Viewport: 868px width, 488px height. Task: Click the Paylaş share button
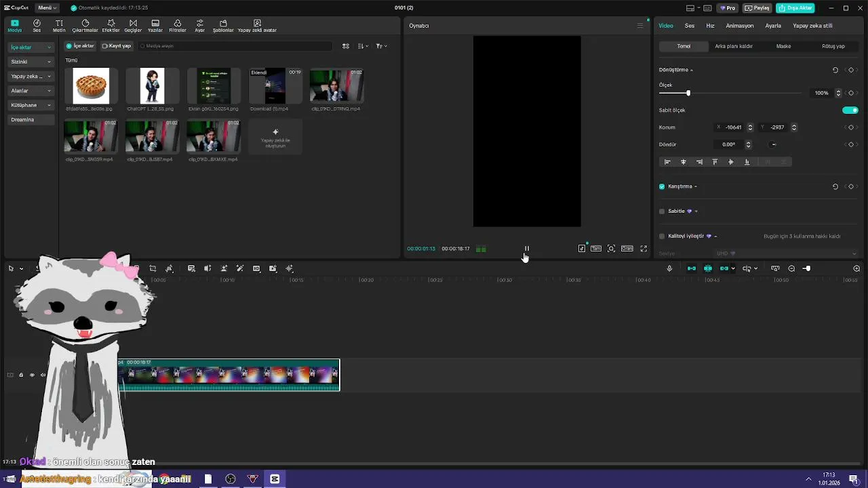tap(757, 8)
